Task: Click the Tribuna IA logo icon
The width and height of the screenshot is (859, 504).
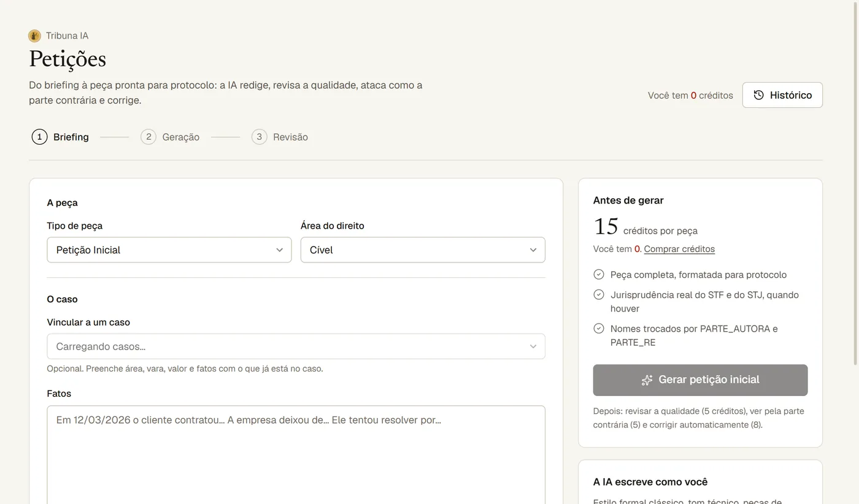Action: pyautogui.click(x=34, y=36)
